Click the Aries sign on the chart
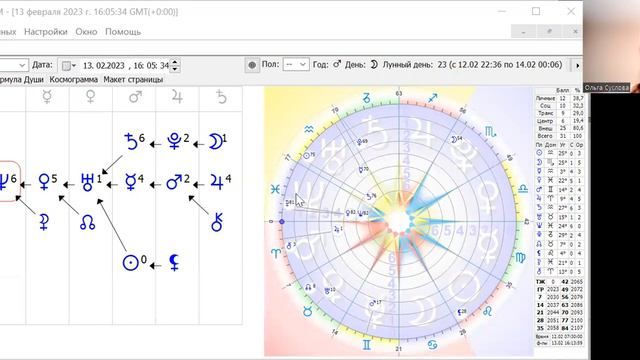Viewport: 640px width, 360px height. (276, 253)
